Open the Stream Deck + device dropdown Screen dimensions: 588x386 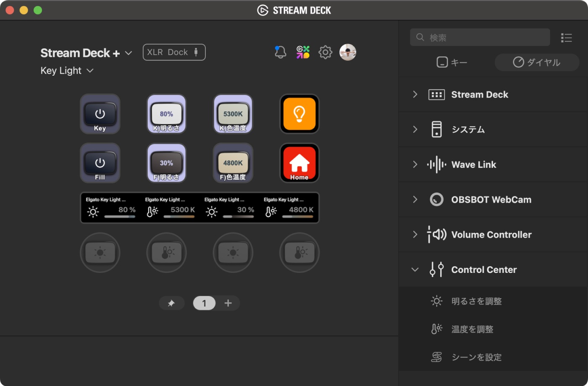pos(87,53)
